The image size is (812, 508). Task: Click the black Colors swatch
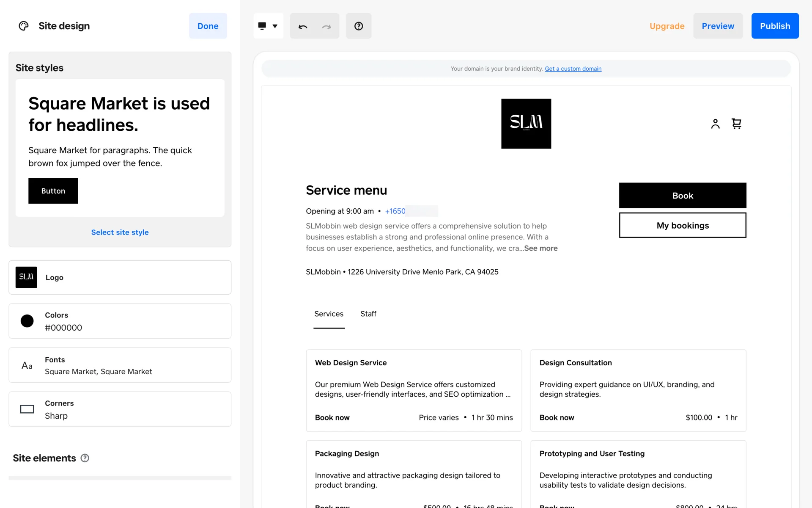pyautogui.click(x=27, y=321)
